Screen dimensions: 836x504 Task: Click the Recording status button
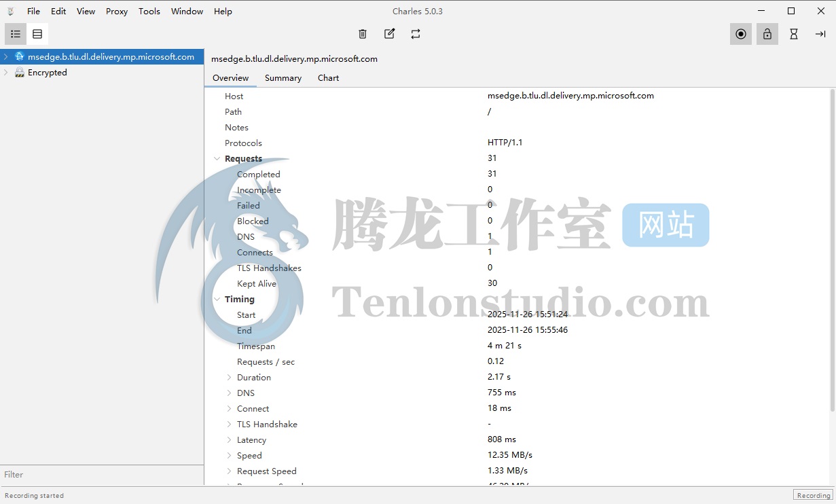pyautogui.click(x=813, y=495)
